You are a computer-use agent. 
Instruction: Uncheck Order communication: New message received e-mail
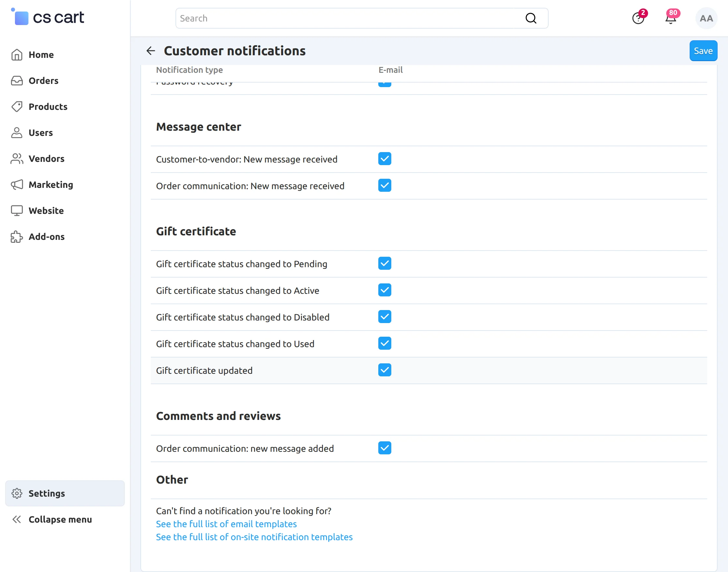click(385, 185)
